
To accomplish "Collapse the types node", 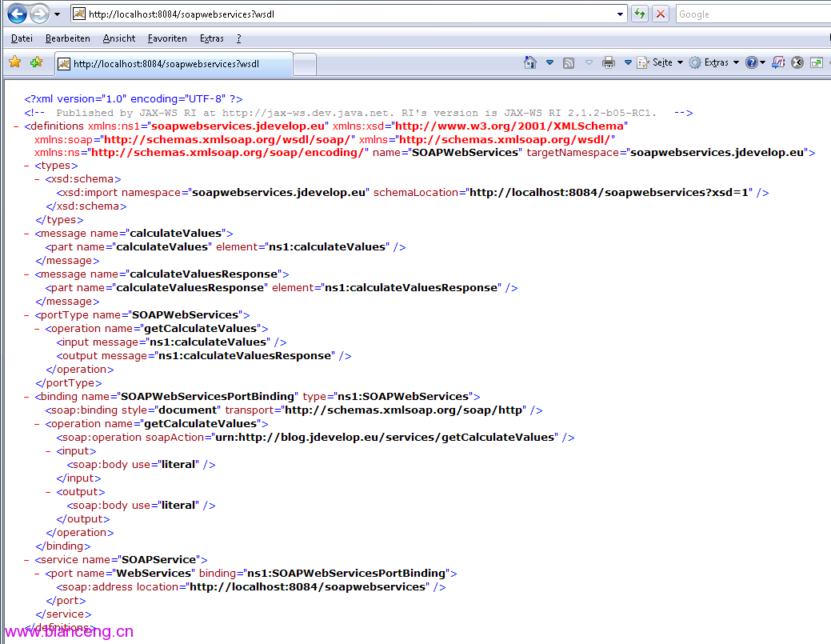I will (x=26, y=166).
